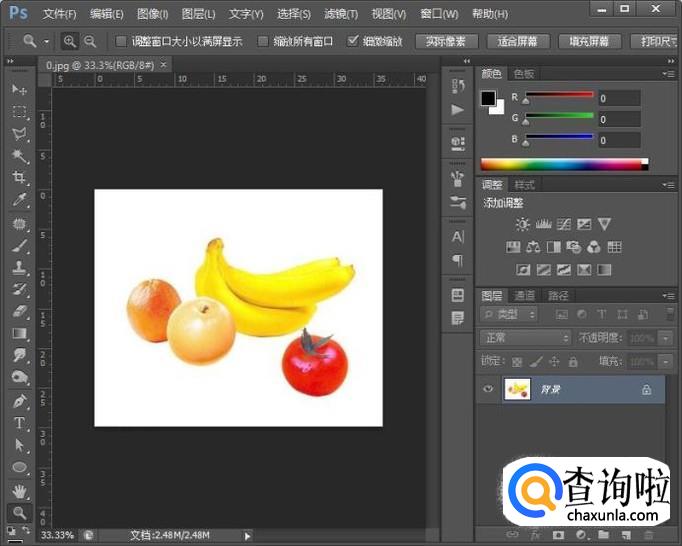Viewport: 682px width, 546px height.
Task: Select the Eyedropper tool
Action: 19,200
